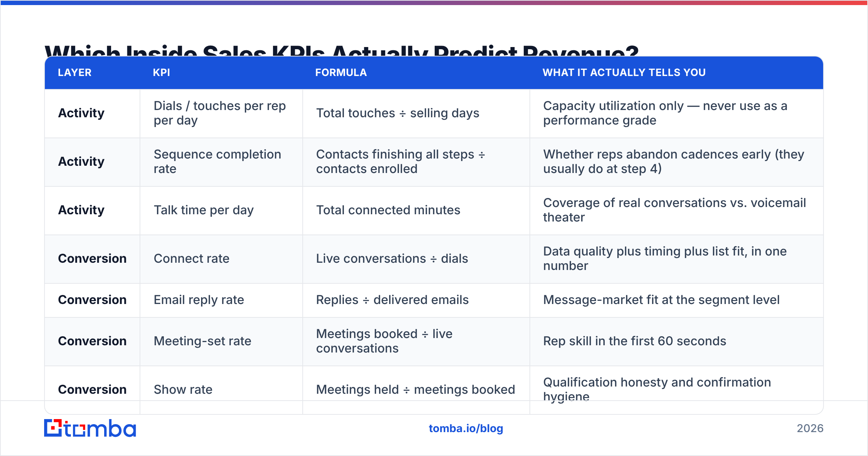
Task: Select the 'Total touches ÷ selling days' formula
Action: click(398, 113)
